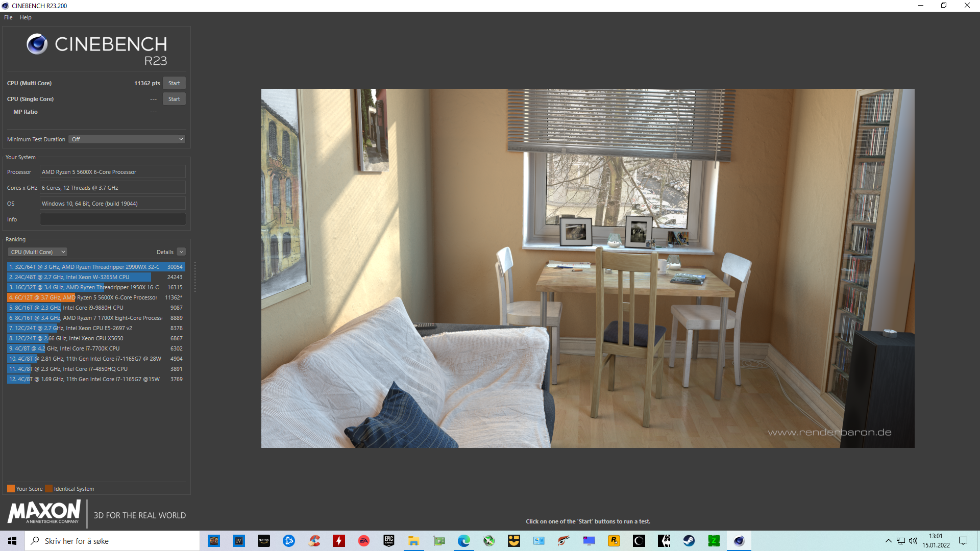The height and width of the screenshot is (551, 980).
Task: Show hidden system tray icons
Action: (889, 541)
